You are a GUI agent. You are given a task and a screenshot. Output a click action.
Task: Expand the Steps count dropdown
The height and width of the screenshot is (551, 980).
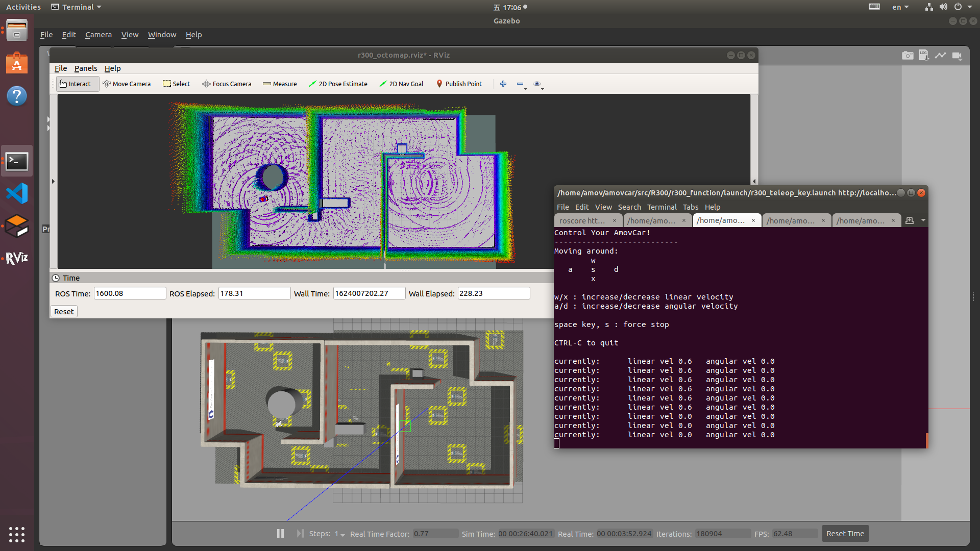[x=340, y=534]
